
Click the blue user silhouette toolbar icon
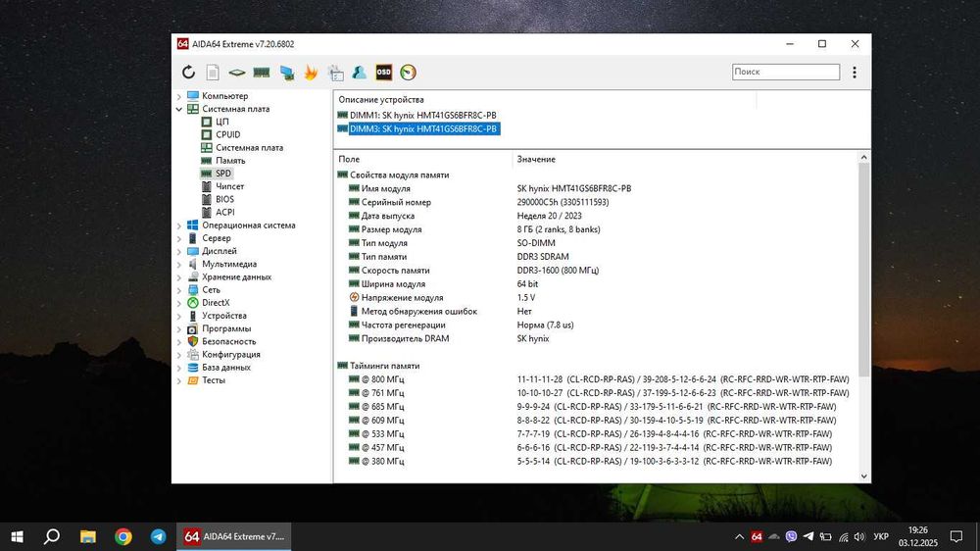tap(360, 73)
